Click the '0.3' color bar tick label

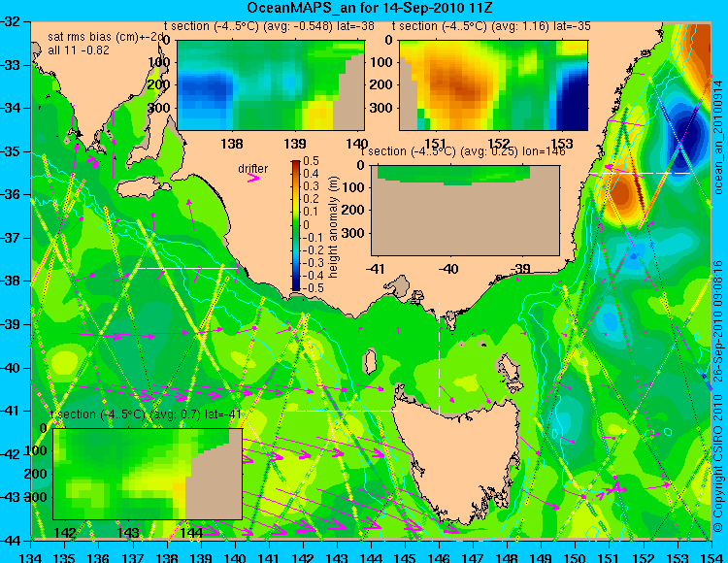click(x=311, y=186)
